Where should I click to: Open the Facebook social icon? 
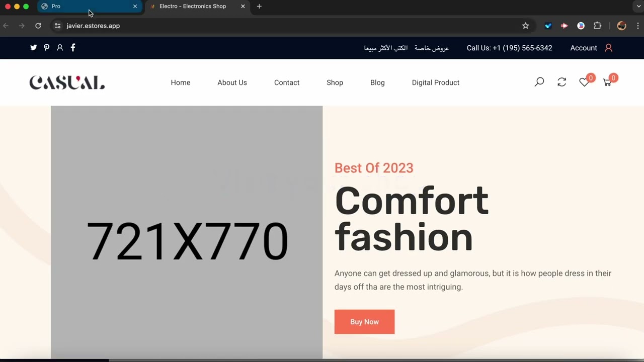(73, 48)
